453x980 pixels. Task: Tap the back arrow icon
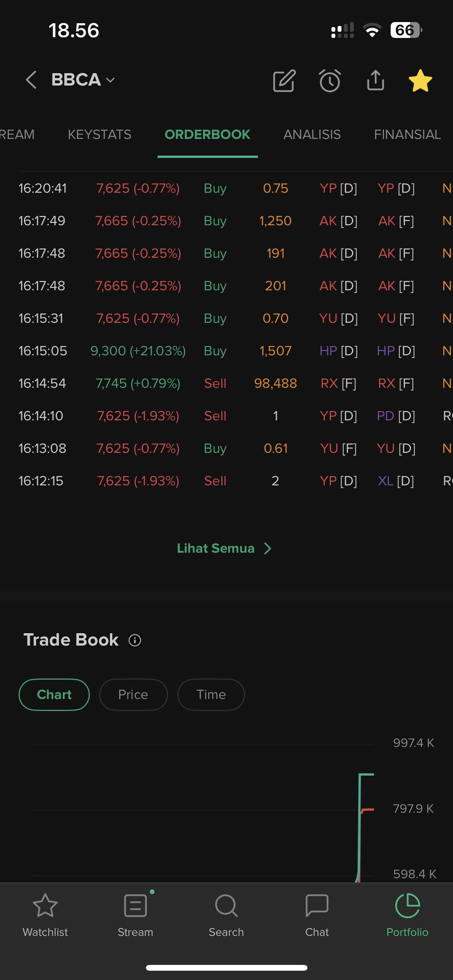point(31,80)
